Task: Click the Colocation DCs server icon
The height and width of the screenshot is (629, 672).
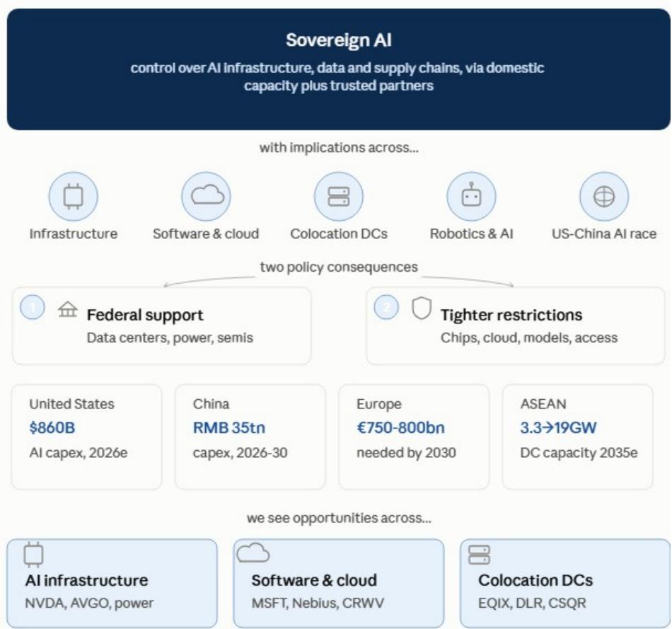Action: point(339,197)
